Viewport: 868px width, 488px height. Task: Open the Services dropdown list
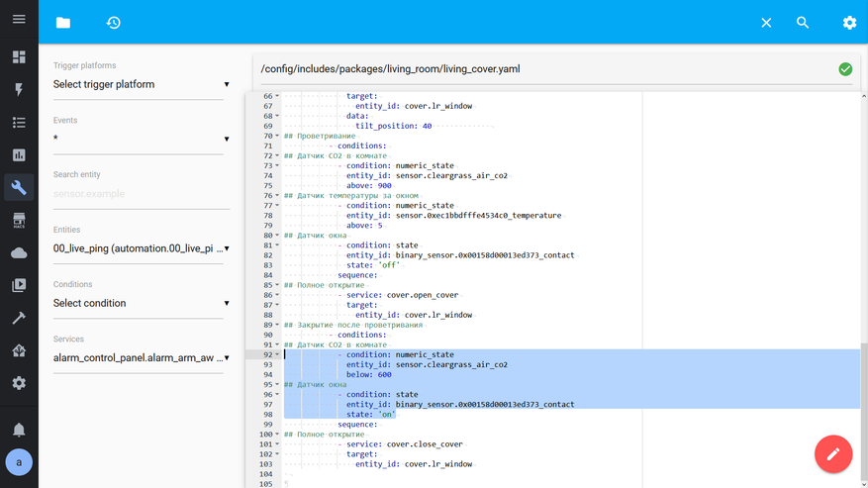point(141,358)
